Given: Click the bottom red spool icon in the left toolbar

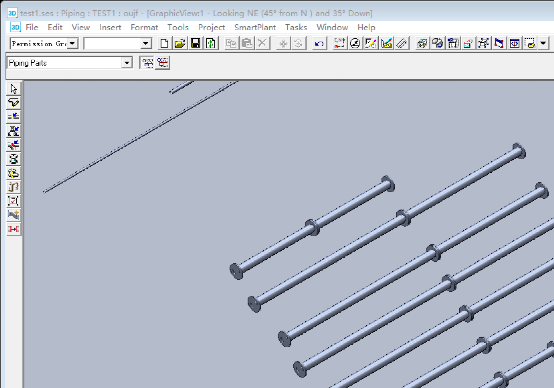Looking at the screenshot, I should [x=13, y=229].
